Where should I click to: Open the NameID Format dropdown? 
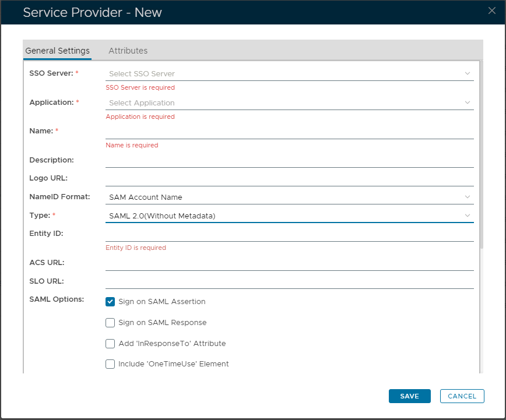289,197
